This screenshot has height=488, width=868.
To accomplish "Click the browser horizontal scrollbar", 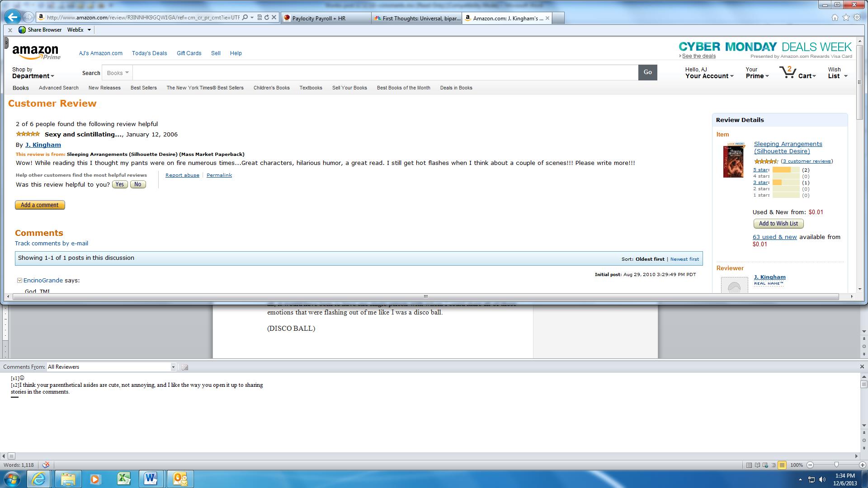I will pyautogui.click(x=425, y=296).
